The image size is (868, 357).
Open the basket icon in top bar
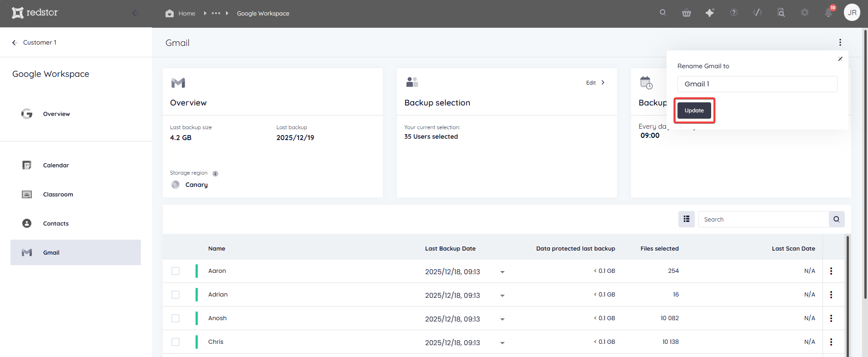(x=687, y=13)
